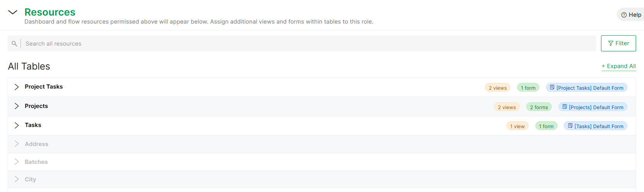Viewport: 644px width, 192px height.
Task: Expand the Batches table chevron
Action: pos(17,162)
